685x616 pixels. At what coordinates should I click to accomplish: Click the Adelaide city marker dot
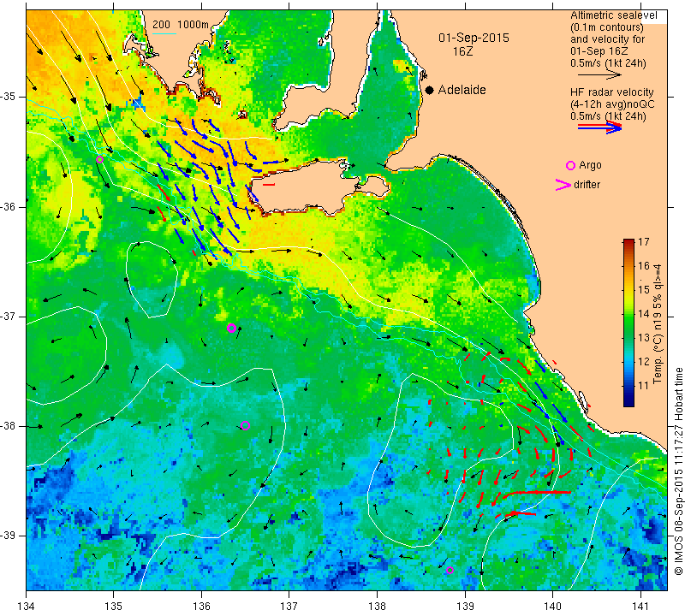pos(430,90)
